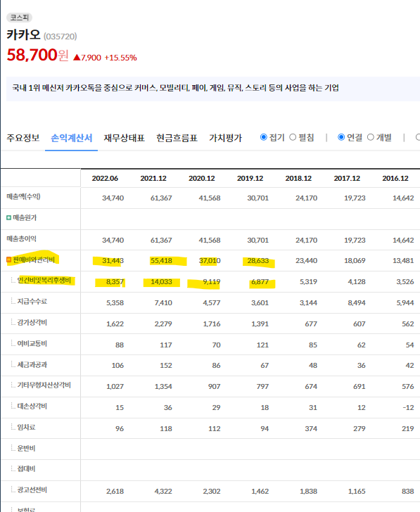This screenshot has height=512, width=420.
Task: Click the 카카오 company name heading
Action: tap(23, 34)
